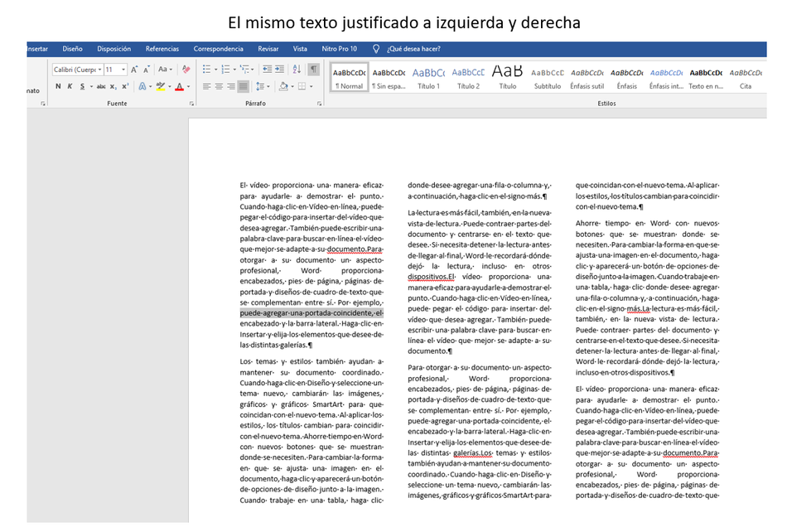Apply subscript formatting
Screen dimensions: 787x532
113,86
